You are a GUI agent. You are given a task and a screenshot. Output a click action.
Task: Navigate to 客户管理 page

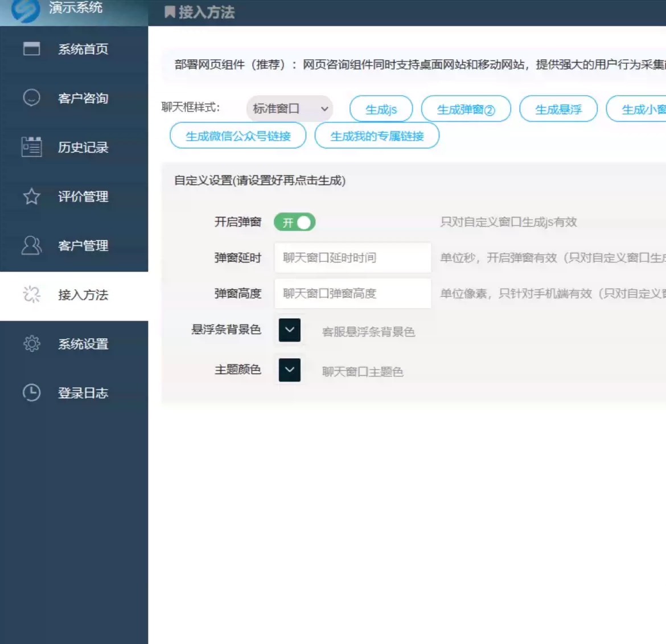[x=74, y=246]
